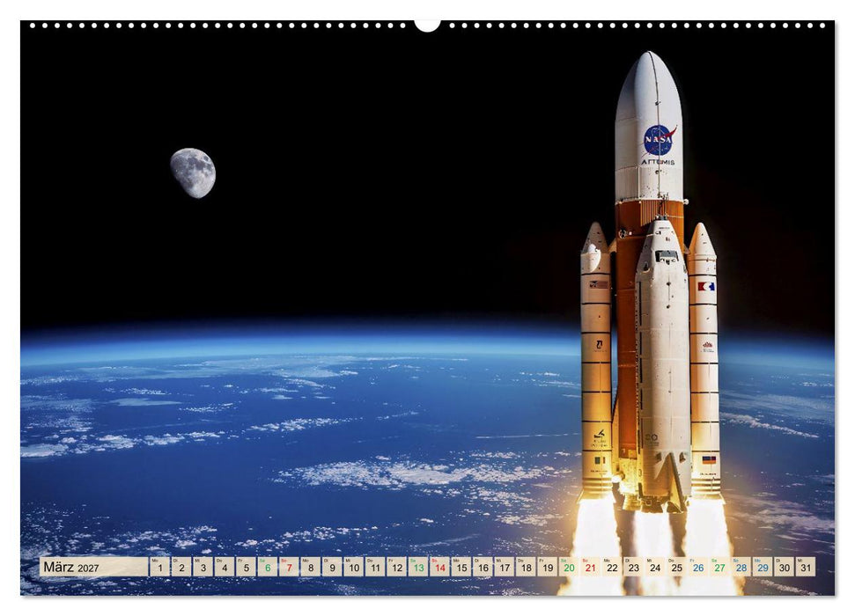Choose day 9 in the calendar strip
855x616 pixels.
tap(332, 567)
